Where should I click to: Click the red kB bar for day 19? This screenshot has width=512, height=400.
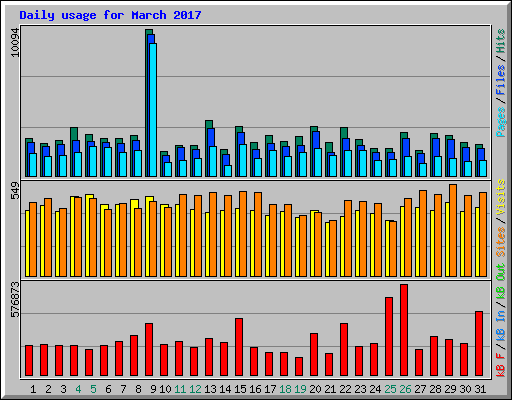tap(299, 367)
